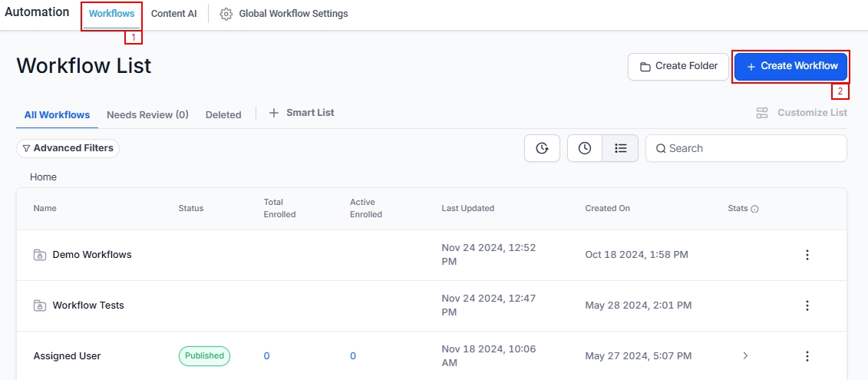Click Customize List option

pyautogui.click(x=802, y=113)
